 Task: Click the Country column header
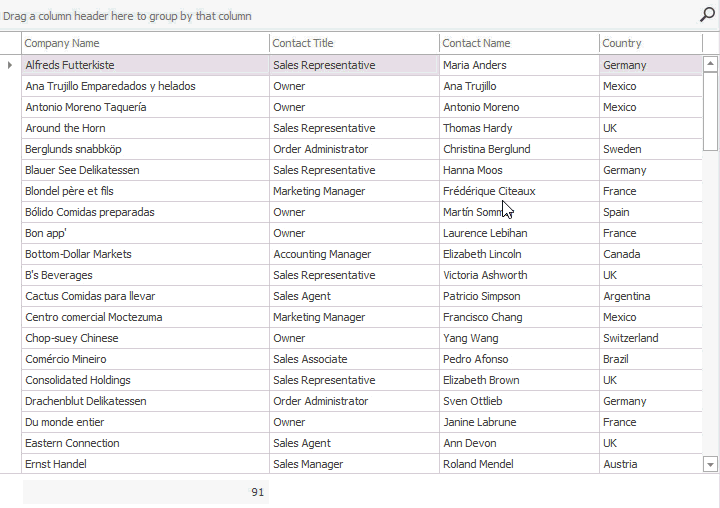[650, 43]
